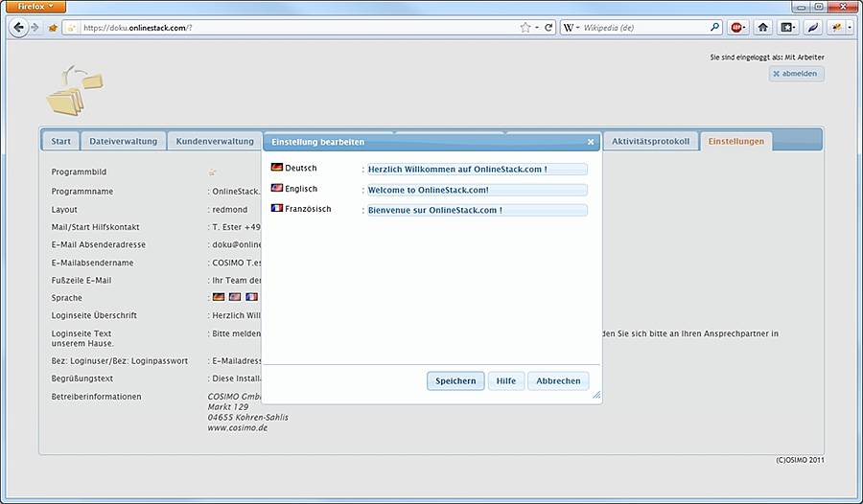Click the French flag next to Französisch
Image resolution: width=863 pixels, height=504 pixels.
[277, 208]
